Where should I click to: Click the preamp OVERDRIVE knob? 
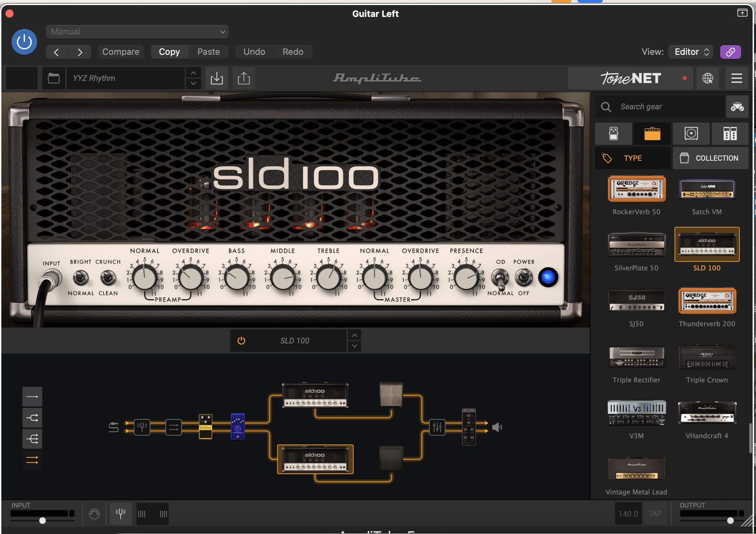[x=190, y=277]
